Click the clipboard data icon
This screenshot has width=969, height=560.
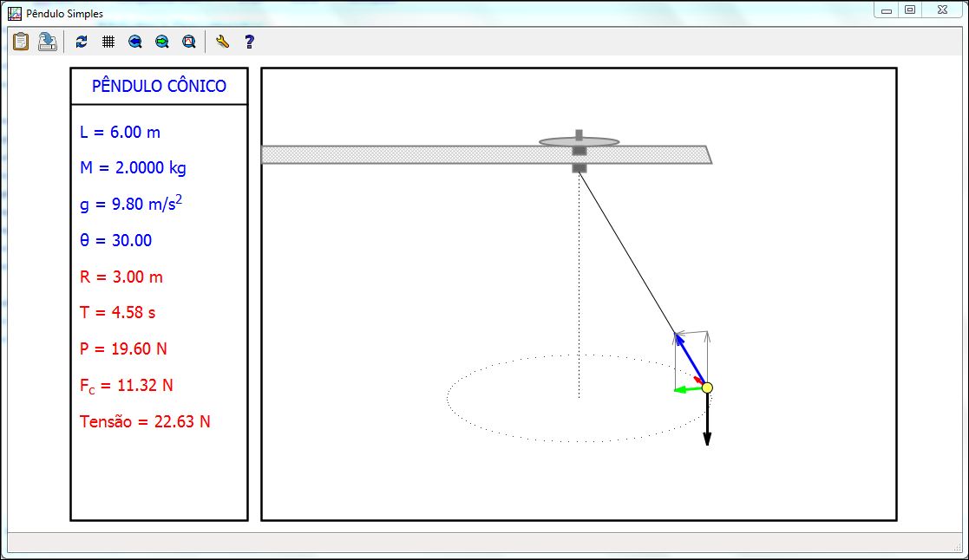coord(19,41)
